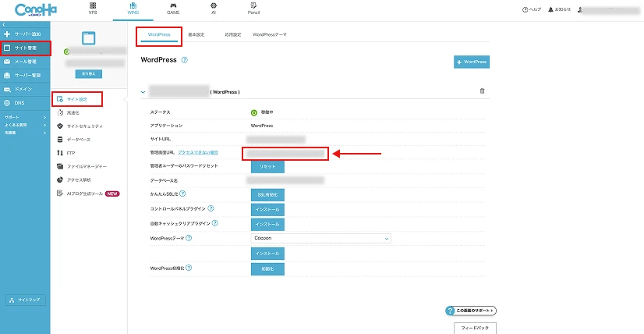This screenshot has height=334, width=644.
Task: Open ドメイン in the sidebar
Action: pyautogui.click(x=26, y=89)
